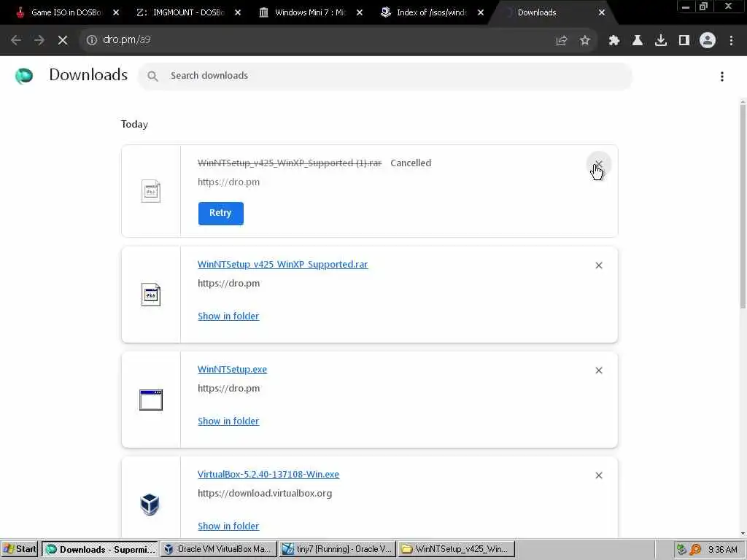Select tiny7 [Running] taskbar button

[337, 549]
